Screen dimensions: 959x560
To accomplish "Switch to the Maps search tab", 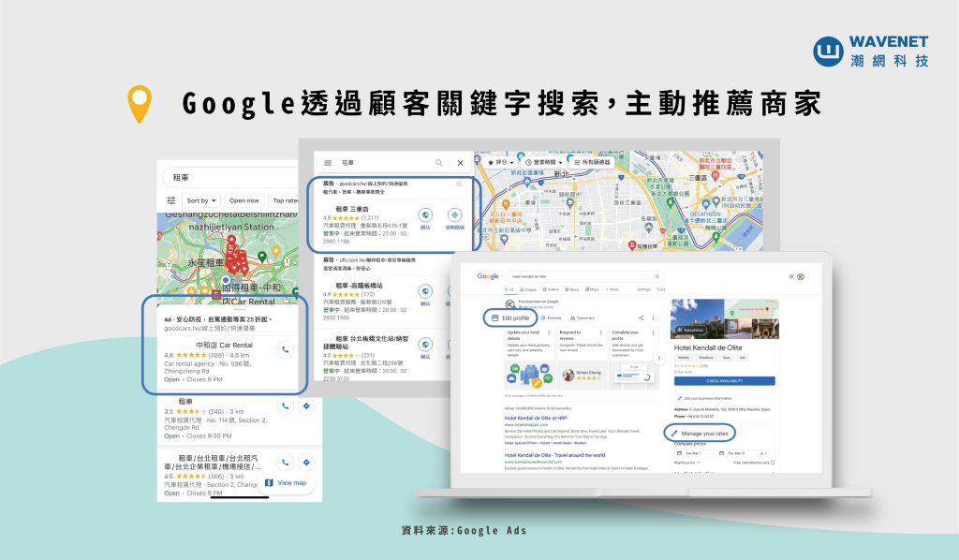I will click(592, 289).
